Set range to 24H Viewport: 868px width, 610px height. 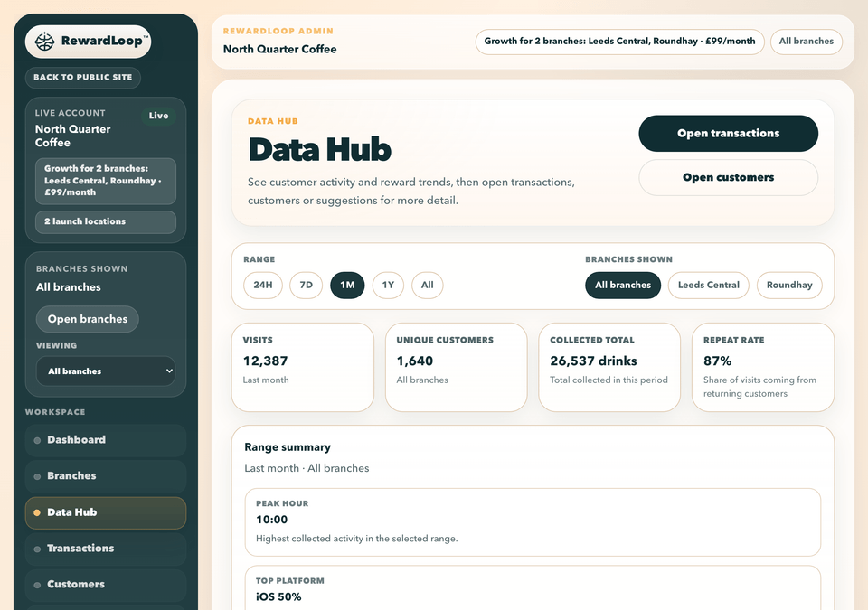point(263,285)
